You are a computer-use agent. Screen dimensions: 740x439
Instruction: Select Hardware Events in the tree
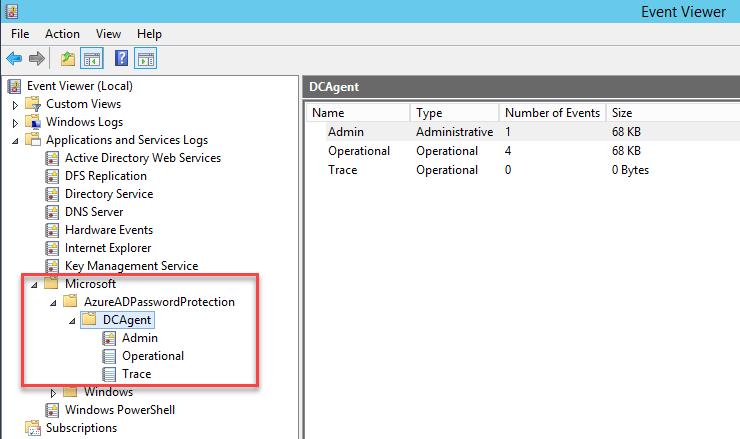pyautogui.click(x=109, y=230)
